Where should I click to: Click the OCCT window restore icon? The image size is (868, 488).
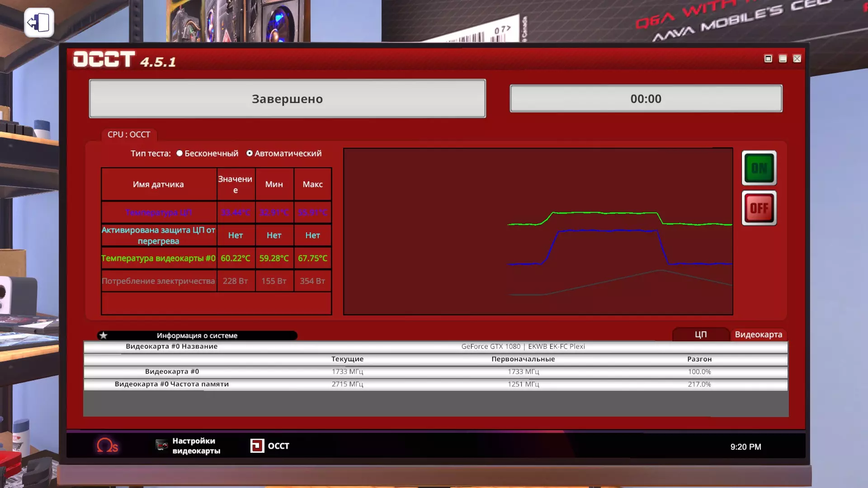pyautogui.click(x=768, y=59)
